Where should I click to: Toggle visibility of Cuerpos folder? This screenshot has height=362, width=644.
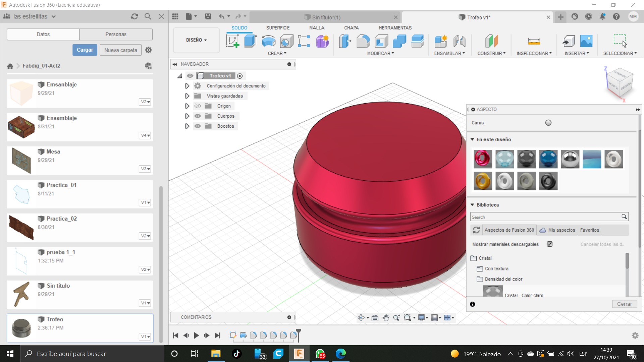198,116
